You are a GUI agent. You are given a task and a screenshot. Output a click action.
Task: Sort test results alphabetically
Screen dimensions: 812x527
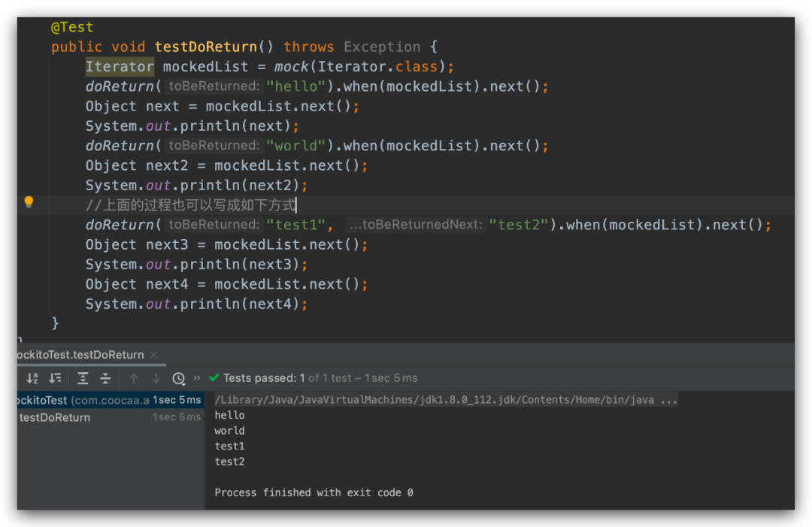click(x=32, y=378)
